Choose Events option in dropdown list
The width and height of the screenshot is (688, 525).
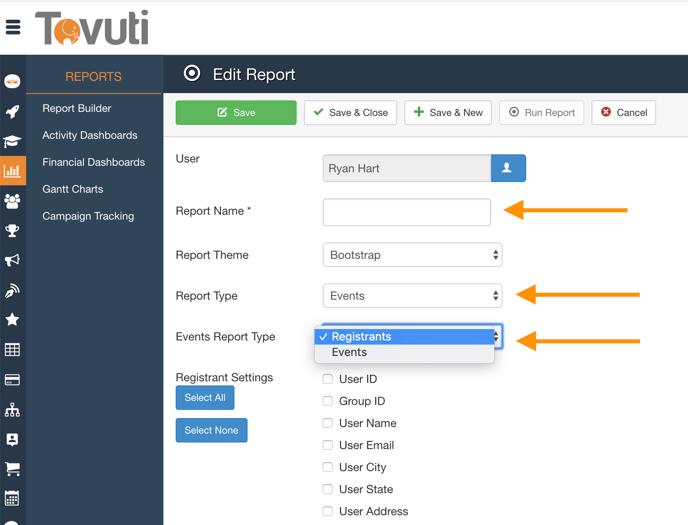pos(350,353)
